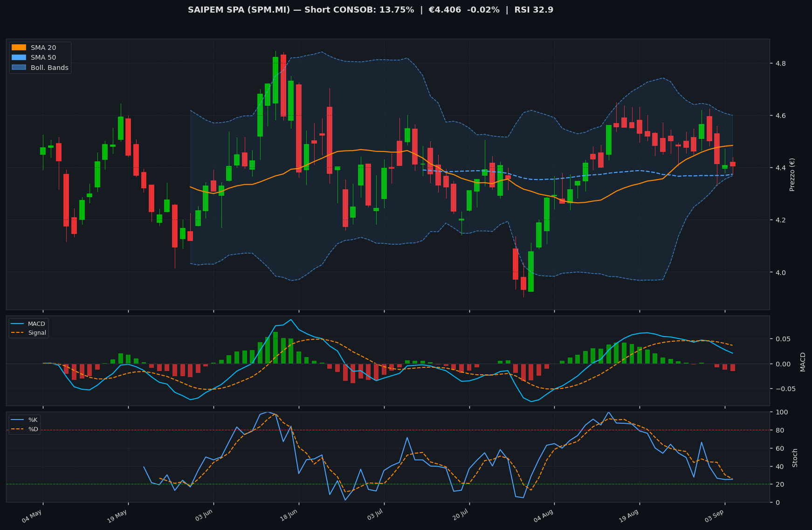Viewport: 812px width, 530px height.
Task: Click the Prezzo (€) axis label
Action: coord(792,174)
